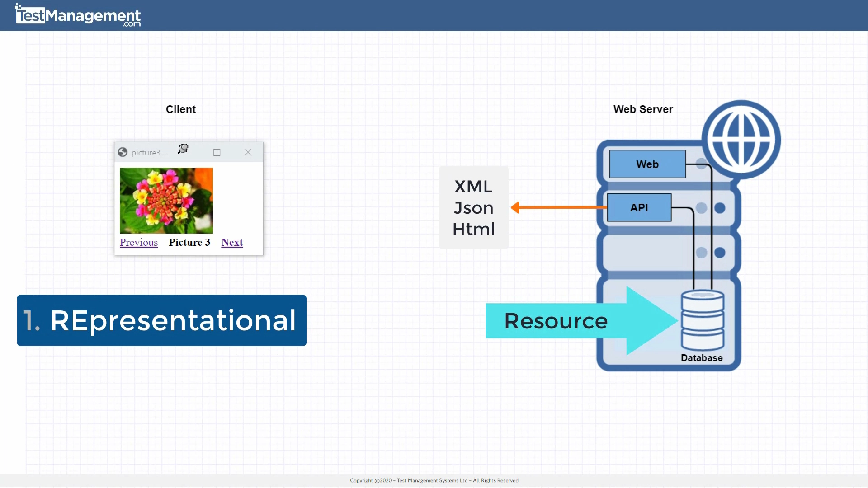This screenshot has height=488, width=868.
Task: Click the TestManagement.com logo
Action: [x=77, y=15]
